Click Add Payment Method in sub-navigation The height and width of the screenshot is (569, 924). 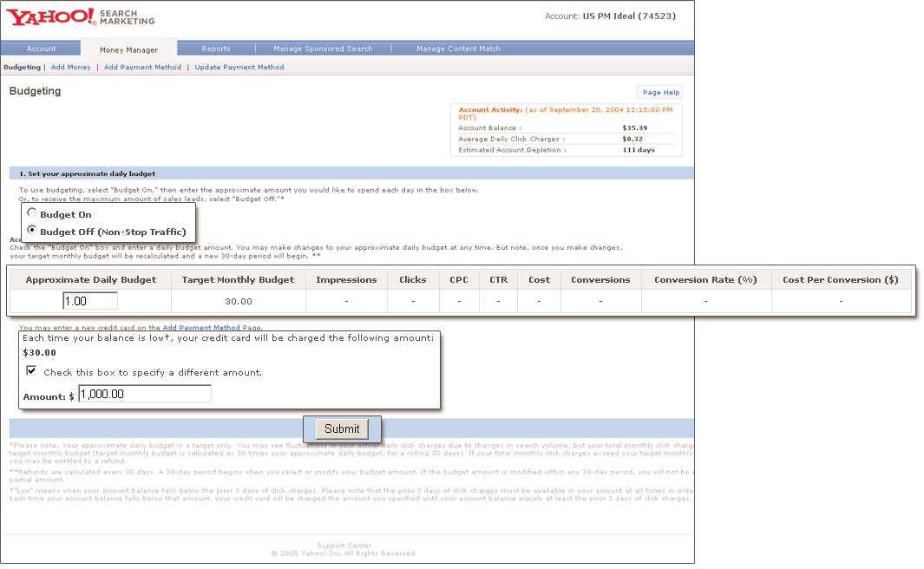tap(142, 67)
